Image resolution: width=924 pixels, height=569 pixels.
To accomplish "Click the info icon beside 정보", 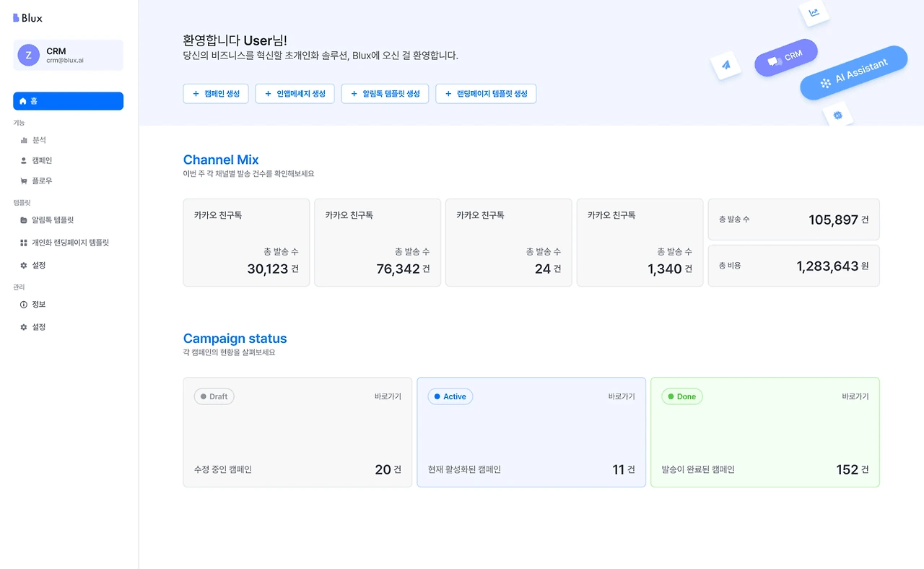I will coord(24,305).
